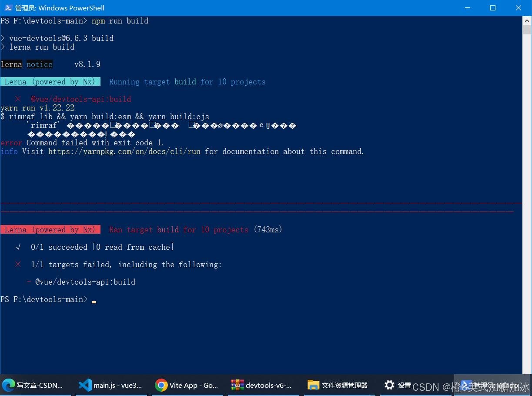This screenshot has width=532, height=396.
Task: Click 'error Command failed with exit code 1.'
Action: (x=82, y=143)
